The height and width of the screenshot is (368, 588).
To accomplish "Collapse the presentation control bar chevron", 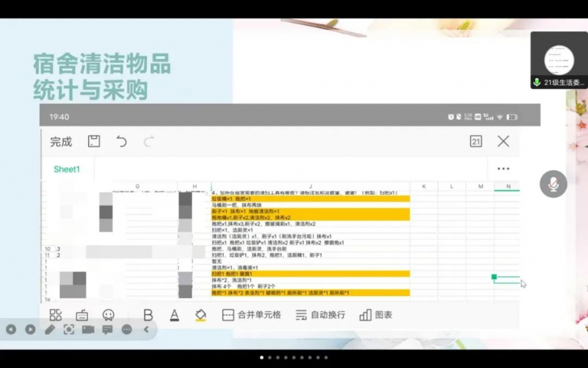I will click(146, 329).
